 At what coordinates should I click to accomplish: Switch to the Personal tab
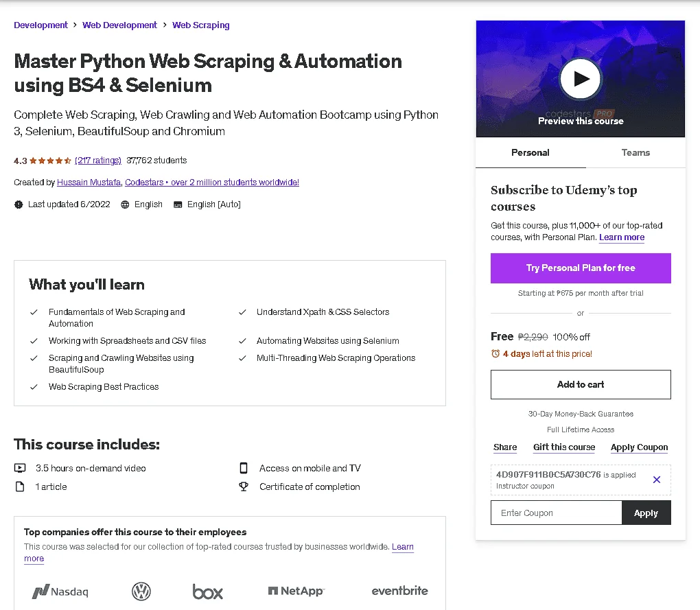tap(530, 152)
